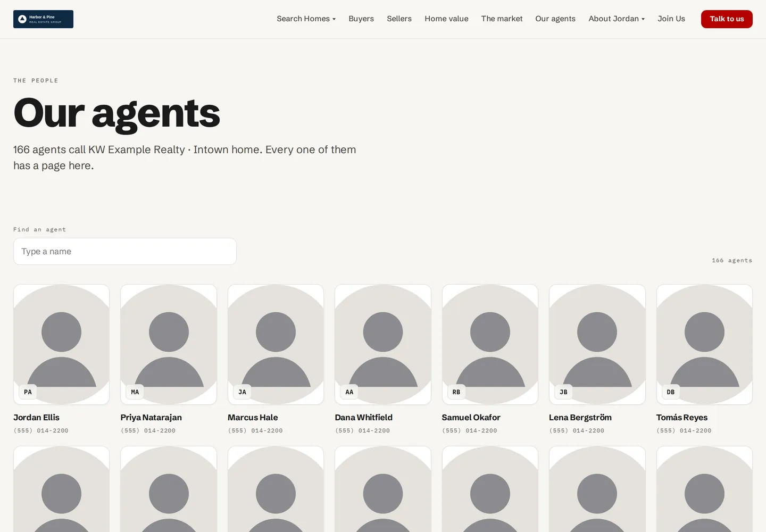Open Lena Bergström's profile photo
The width and height of the screenshot is (766, 532).
[x=597, y=344]
